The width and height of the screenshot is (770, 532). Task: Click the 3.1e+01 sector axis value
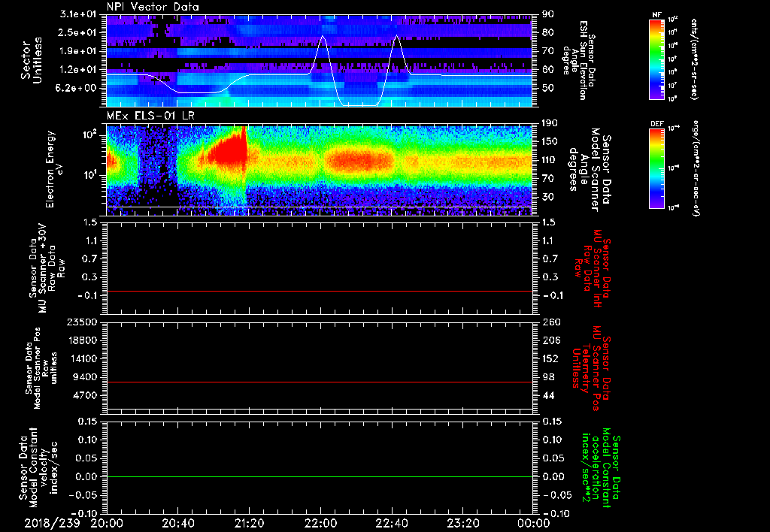click(77, 14)
